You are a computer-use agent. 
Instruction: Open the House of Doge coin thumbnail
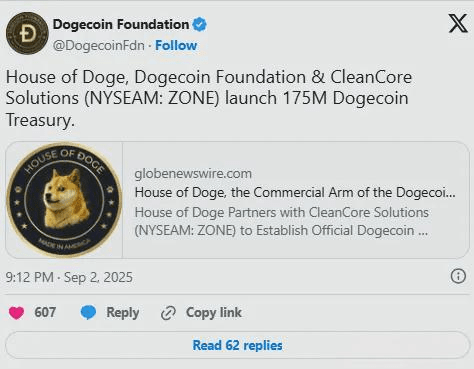[64, 200]
